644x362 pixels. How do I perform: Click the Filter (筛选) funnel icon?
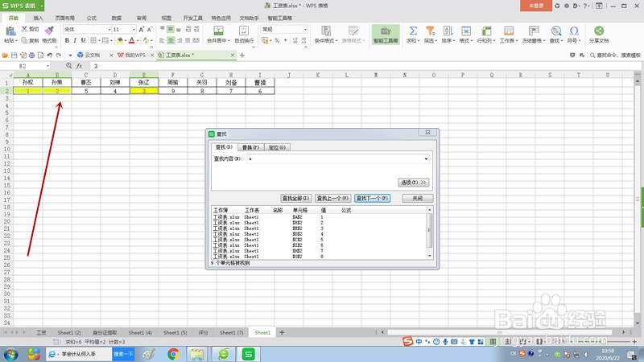[430, 31]
